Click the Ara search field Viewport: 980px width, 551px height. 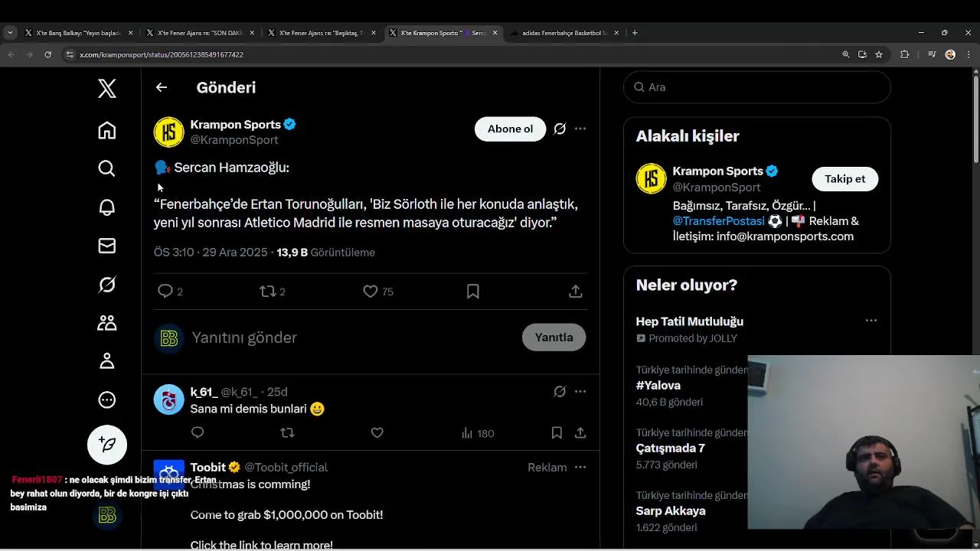click(758, 87)
